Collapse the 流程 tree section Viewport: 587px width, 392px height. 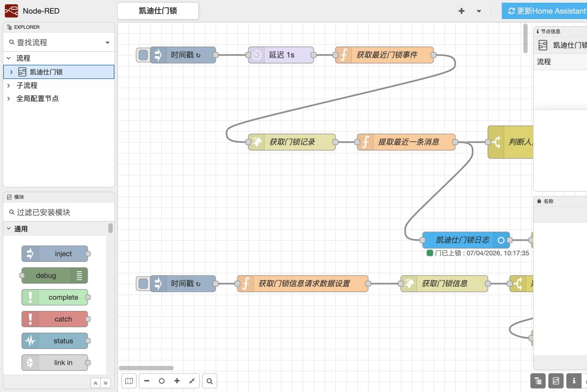coord(9,58)
